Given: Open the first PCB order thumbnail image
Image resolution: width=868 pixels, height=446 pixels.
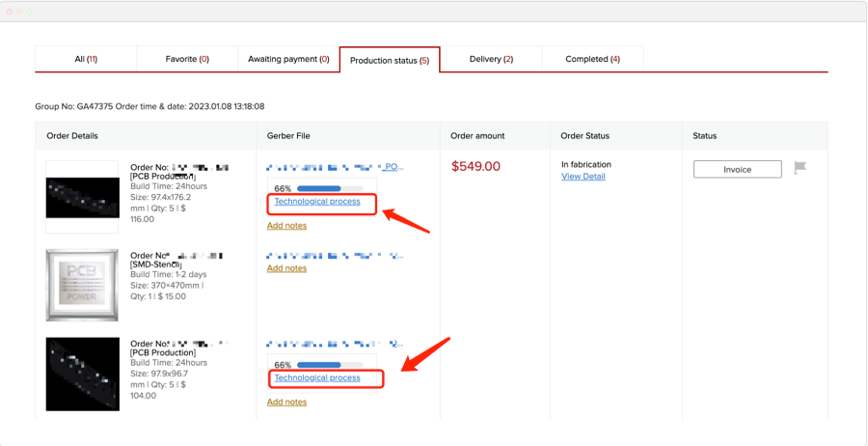Looking at the screenshot, I should (x=82, y=197).
